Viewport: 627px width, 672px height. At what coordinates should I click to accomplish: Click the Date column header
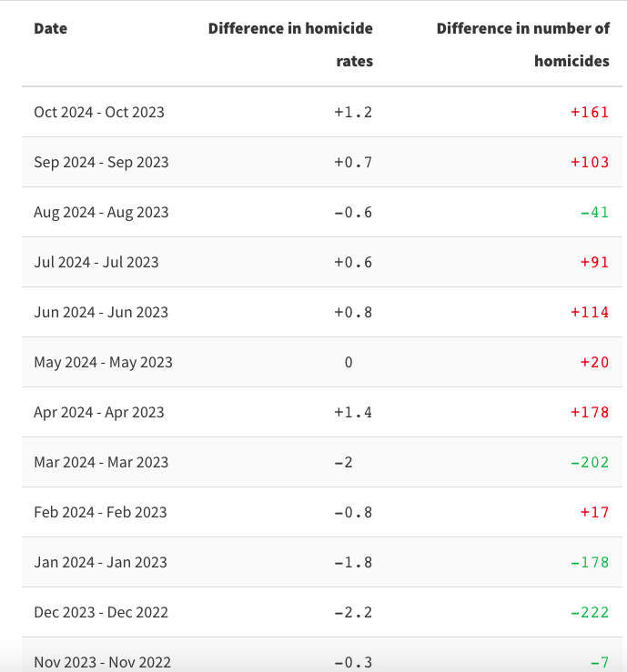click(x=51, y=28)
